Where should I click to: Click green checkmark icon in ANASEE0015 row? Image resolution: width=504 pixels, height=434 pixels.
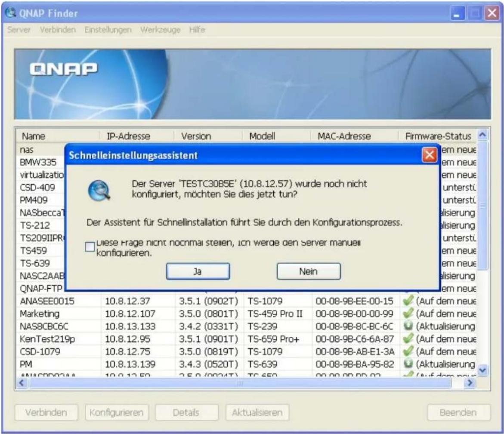(x=408, y=301)
